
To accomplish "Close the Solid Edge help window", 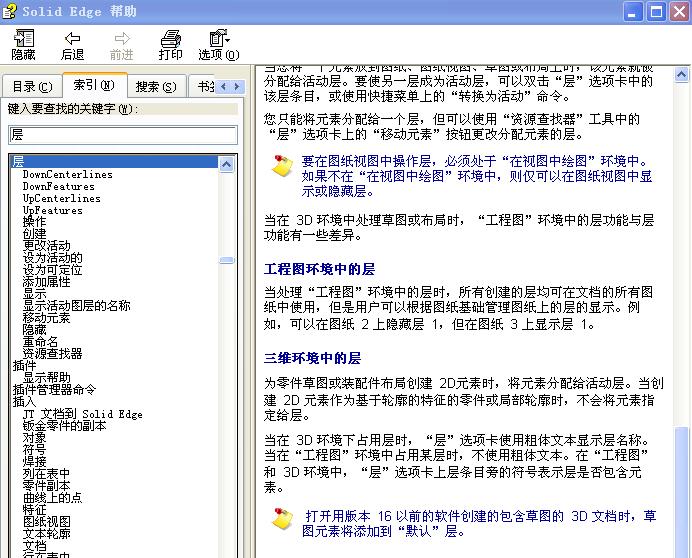I will [x=679, y=12].
